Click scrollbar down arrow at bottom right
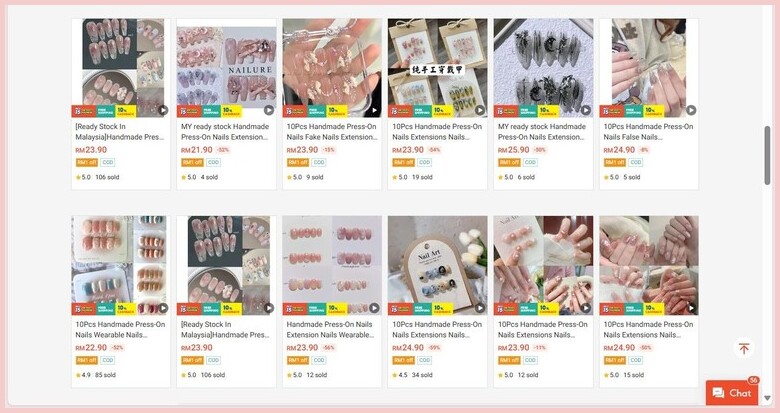The image size is (780, 413). click(x=767, y=398)
